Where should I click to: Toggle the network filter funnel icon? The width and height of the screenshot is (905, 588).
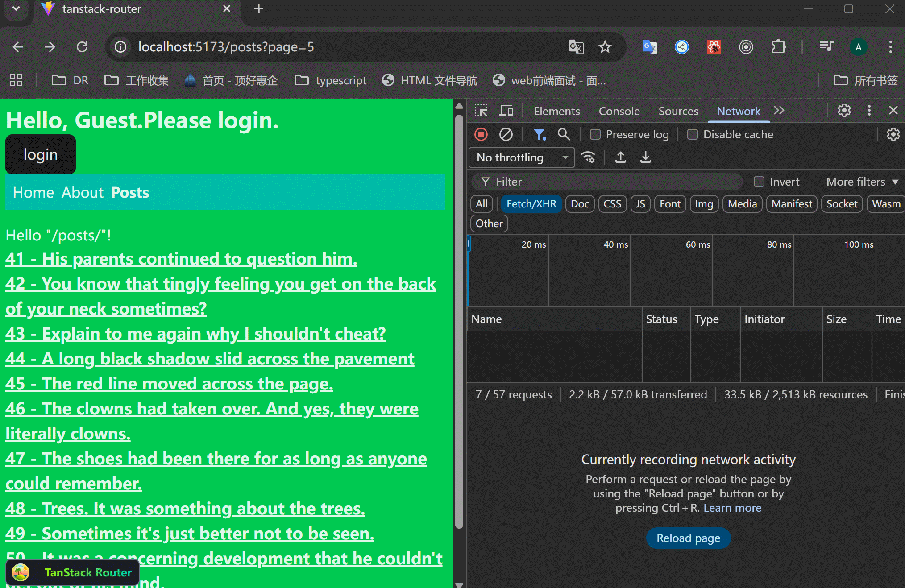coord(540,134)
